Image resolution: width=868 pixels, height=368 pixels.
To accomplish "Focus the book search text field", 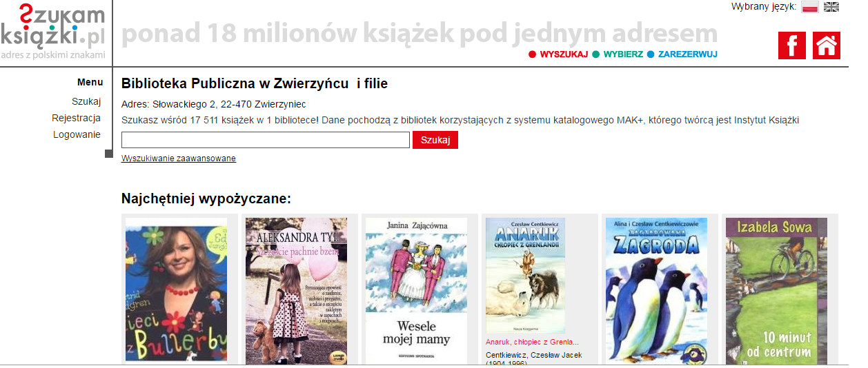I will coord(266,140).
